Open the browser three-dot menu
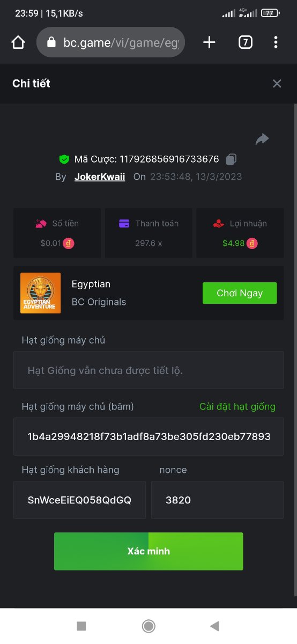This screenshot has height=644, width=297. click(x=276, y=42)
